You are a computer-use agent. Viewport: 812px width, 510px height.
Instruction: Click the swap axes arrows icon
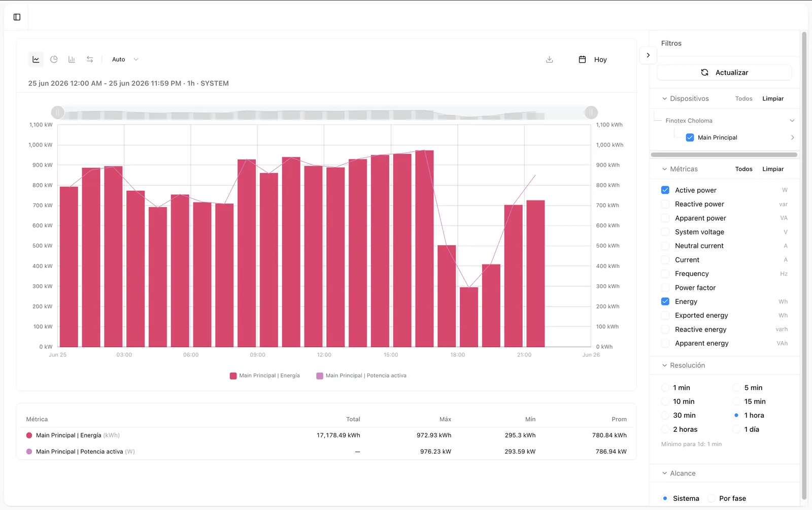90,59
